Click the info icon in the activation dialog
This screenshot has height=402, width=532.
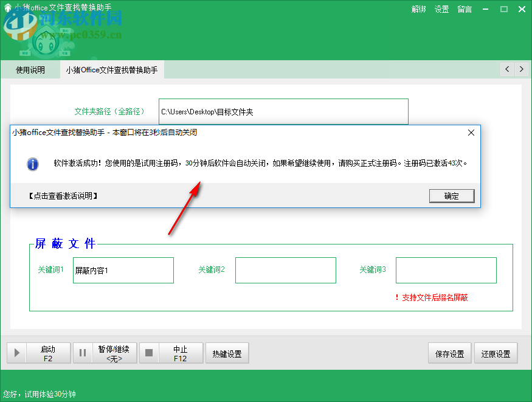[x=33, y=164]
